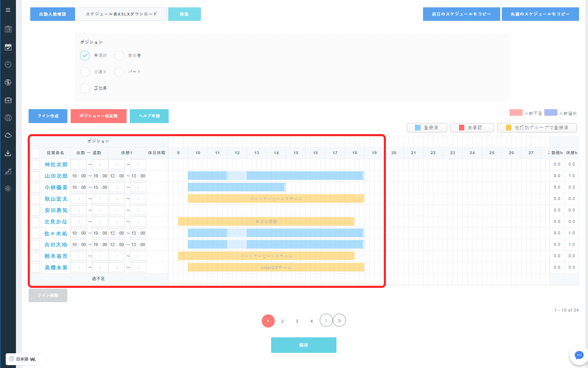The width and height of the screenshot is (588, 368).
Task: Open the 日本語 language selector
Action: (22, 359)
